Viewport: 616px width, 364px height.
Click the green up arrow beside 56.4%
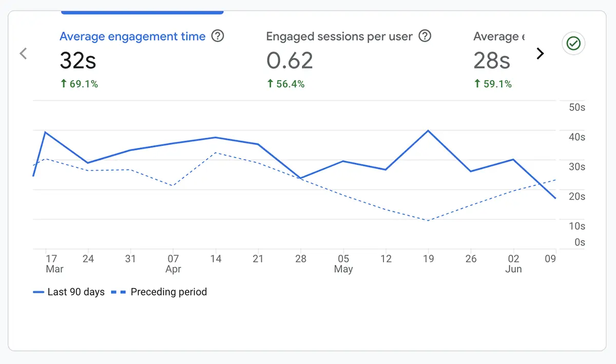pyautogui.click(x=271, y=84)
